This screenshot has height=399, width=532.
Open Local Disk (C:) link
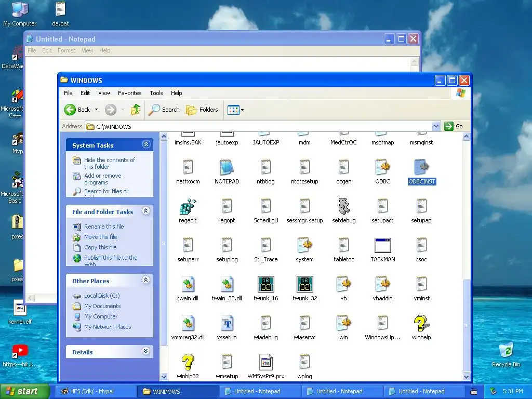coord(102,296)
